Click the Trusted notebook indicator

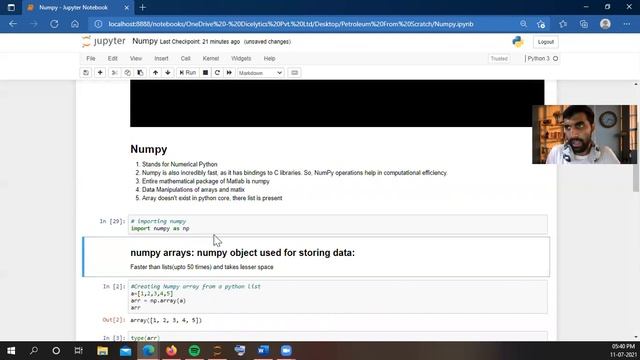pyautogui.click(x=499, y=59)
